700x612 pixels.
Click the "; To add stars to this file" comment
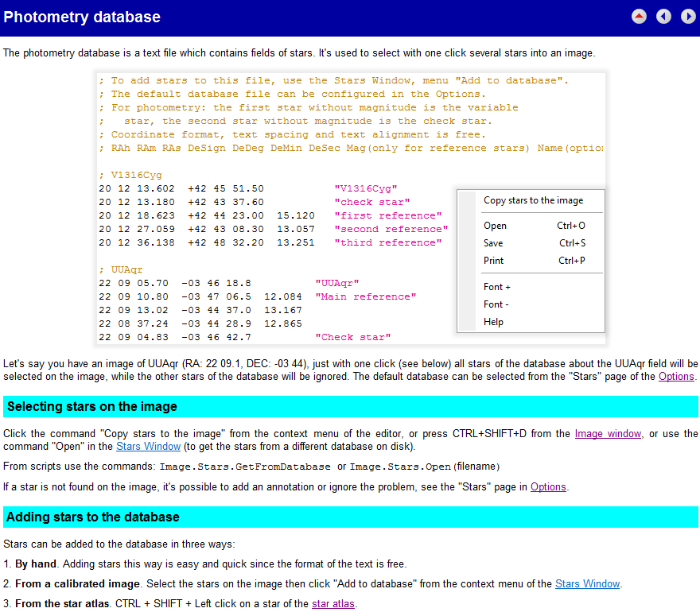[333, 80]
